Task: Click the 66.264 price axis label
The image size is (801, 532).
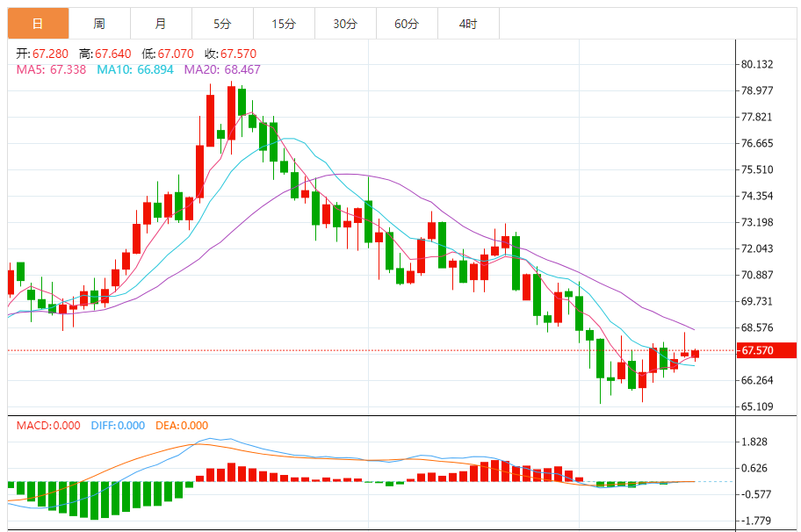Action: click(x=757, y=380)
